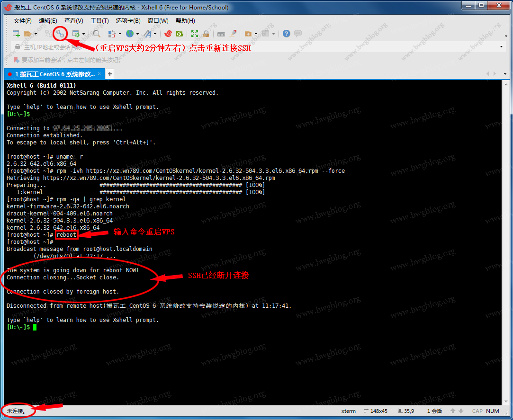The image size is (513, 420).
Task: Click the terminal prompt cursor line
Action: click(x=22, y=327)
